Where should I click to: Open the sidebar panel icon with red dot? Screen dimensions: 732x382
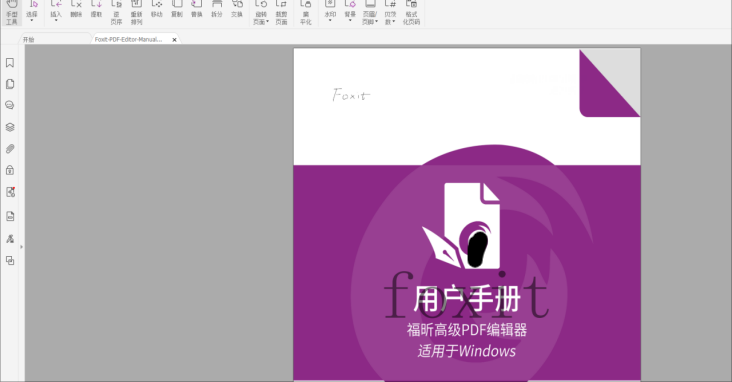point(10,192)
